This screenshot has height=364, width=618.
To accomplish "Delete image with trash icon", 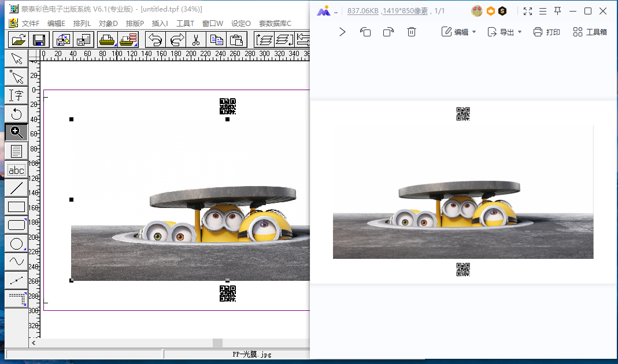I will pyautogui.click(x=412, y=32).
